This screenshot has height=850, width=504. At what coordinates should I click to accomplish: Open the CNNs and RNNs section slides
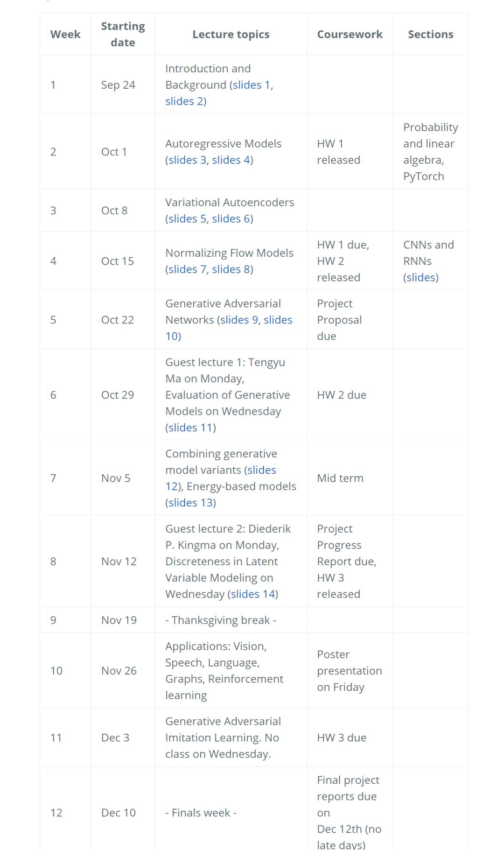(421, 278)
